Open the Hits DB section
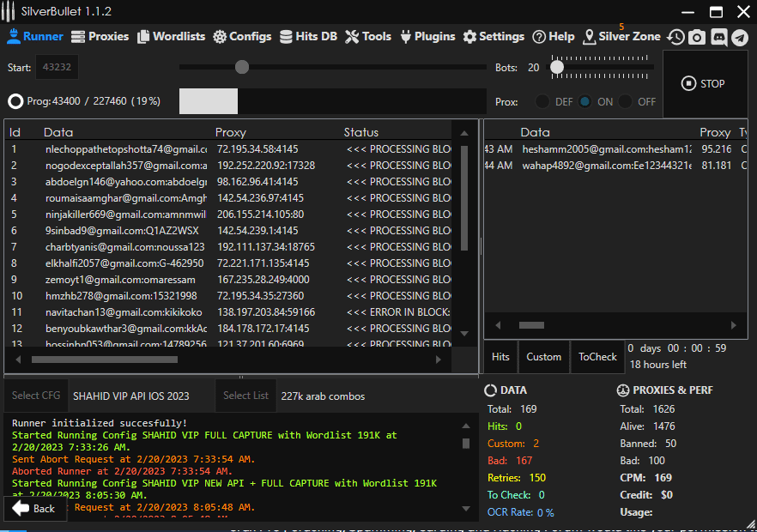The width and height of the screenshot is (757, 532). click(306, 37)
